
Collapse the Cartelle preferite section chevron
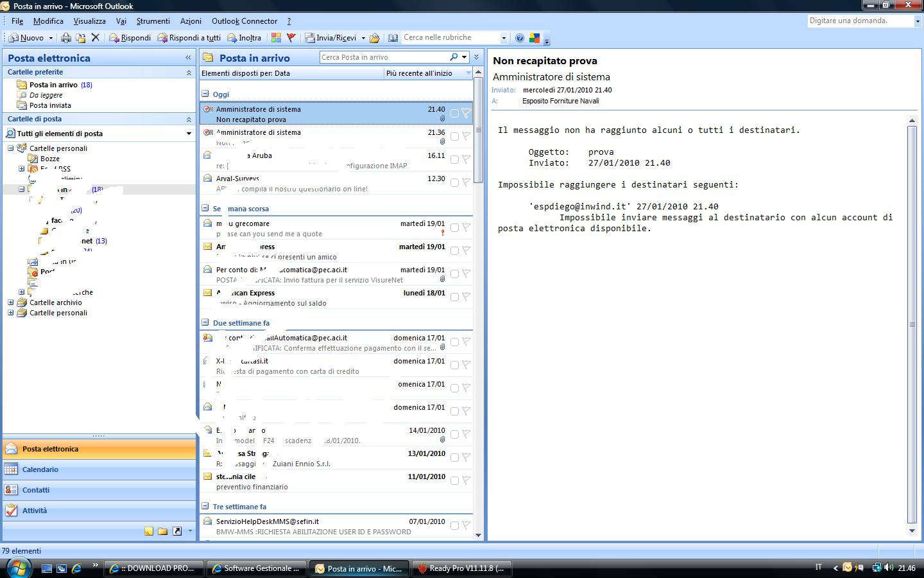coord(189,73)
